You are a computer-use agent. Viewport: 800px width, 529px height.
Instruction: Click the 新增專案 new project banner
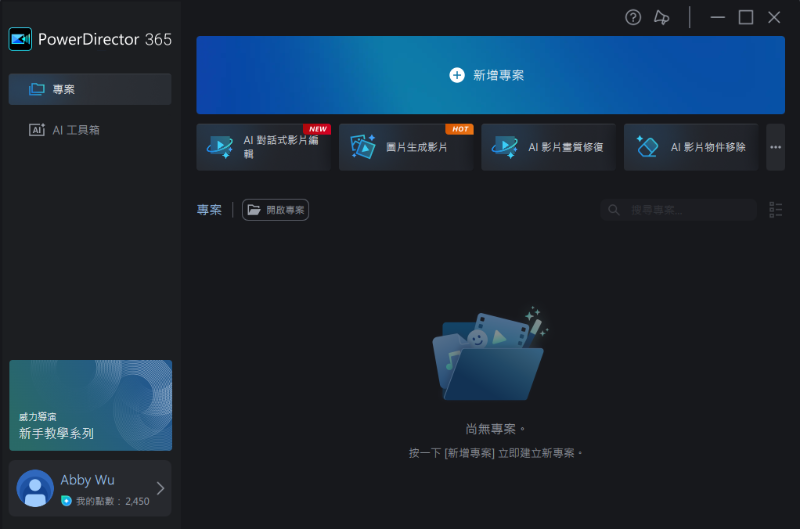click(x=490, y=75)
